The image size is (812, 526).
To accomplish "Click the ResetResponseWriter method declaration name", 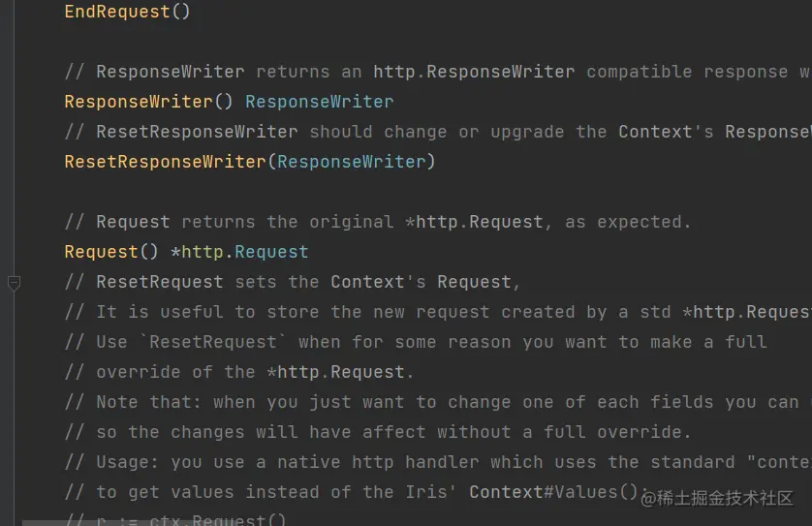I will pyautogui.click(x=165, y=162).
